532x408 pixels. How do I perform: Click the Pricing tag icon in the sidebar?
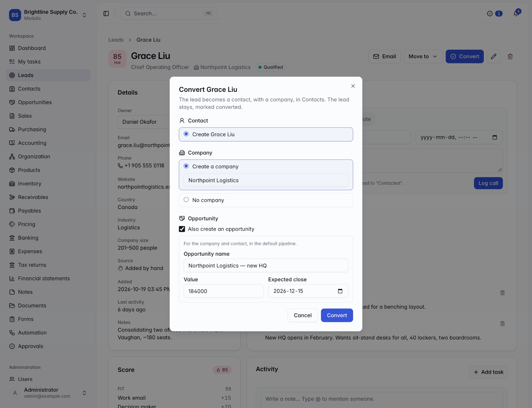pyautogui.click(x=12, y=224)
